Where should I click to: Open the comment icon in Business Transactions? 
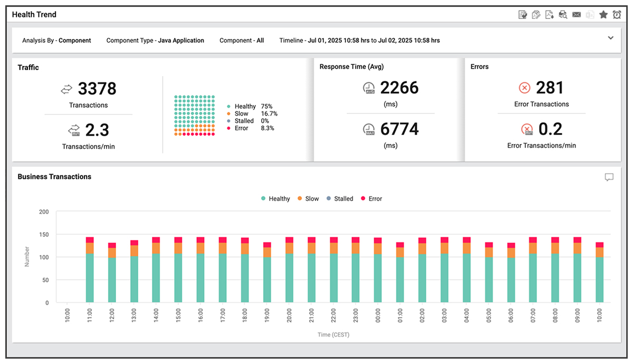[609, 177]
